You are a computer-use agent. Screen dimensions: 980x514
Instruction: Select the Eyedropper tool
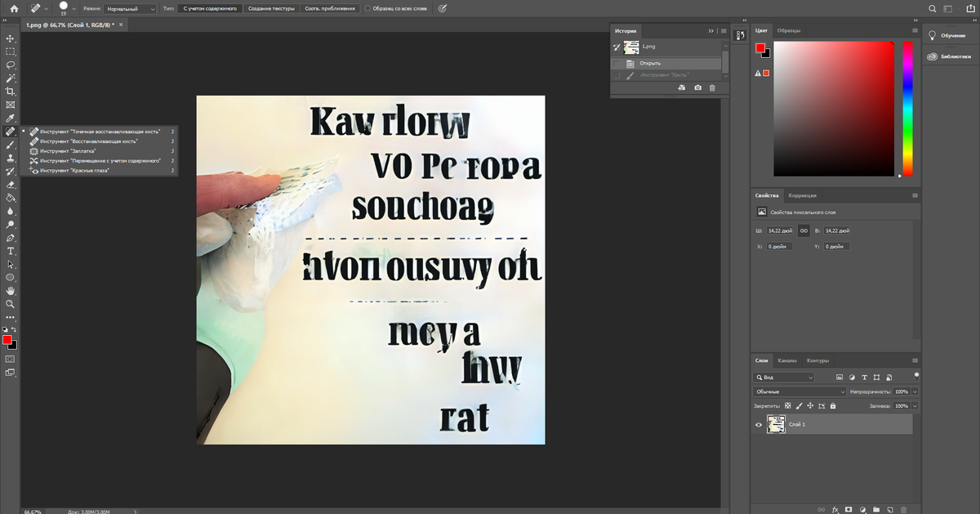tap(11, 118)
